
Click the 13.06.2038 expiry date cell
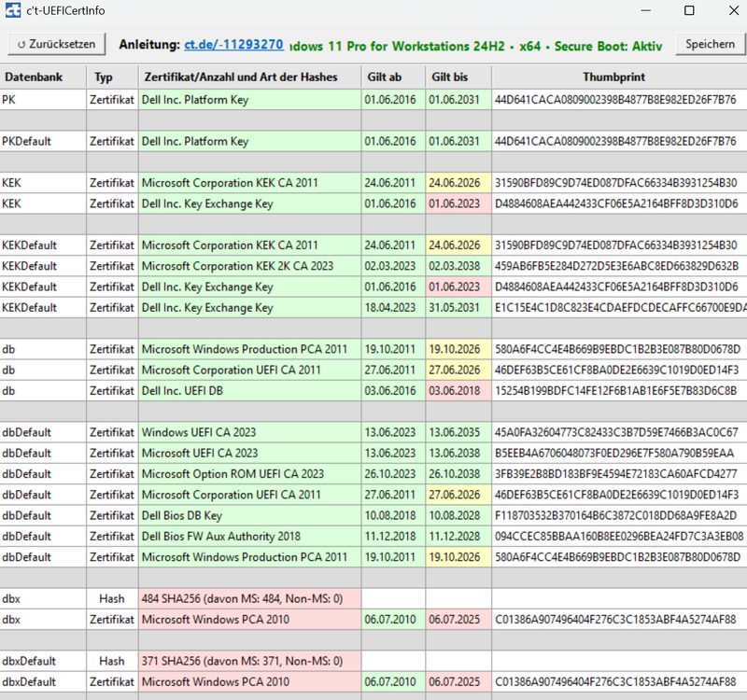tap(458, 454)
